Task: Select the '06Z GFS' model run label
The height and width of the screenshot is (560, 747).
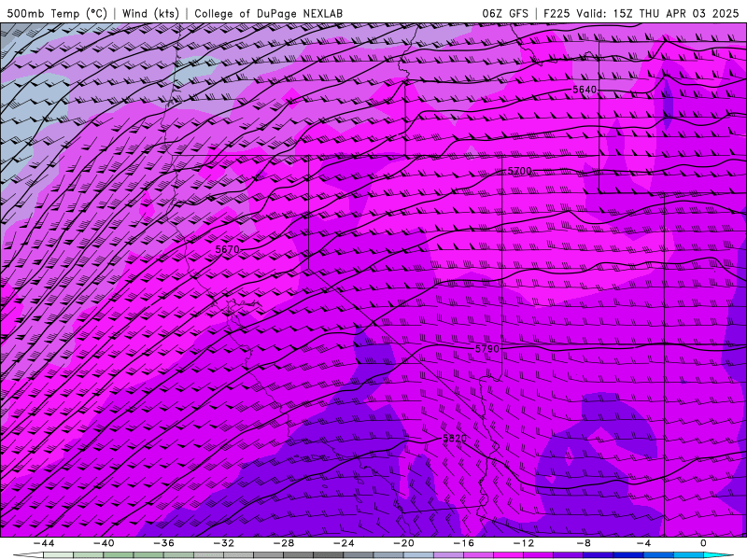Action: point(505,13)
